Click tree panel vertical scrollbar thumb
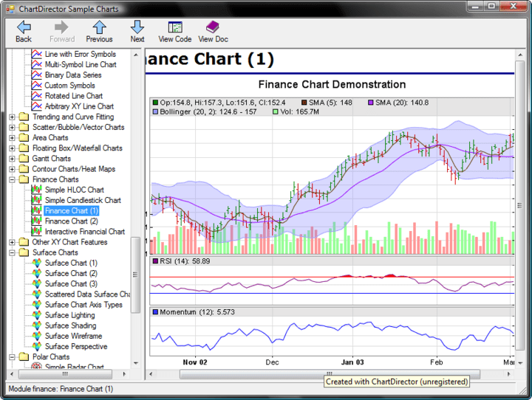Screen dimensions: 532x400 pyautogui.click(x=135, y=275)
